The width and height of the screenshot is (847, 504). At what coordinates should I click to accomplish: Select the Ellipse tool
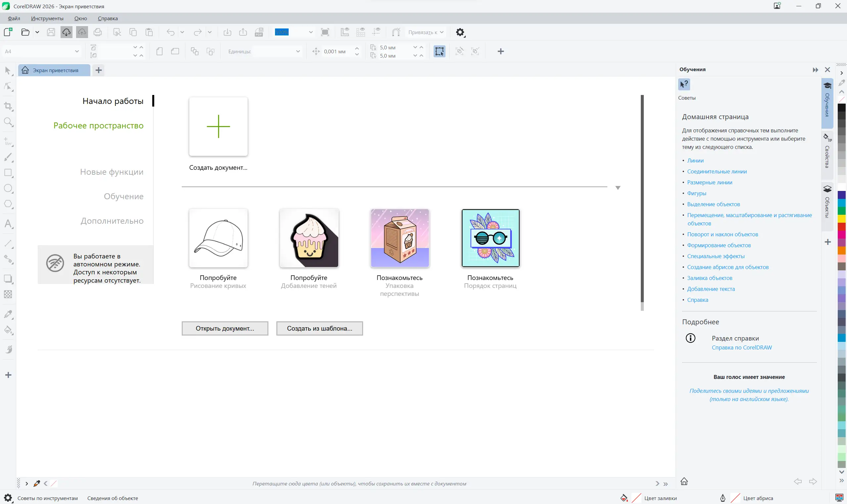pos(8,188)
